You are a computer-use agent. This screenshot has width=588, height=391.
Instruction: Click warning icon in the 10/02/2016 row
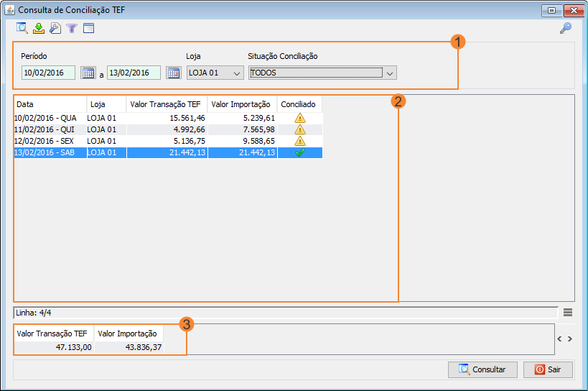(299, 118)
